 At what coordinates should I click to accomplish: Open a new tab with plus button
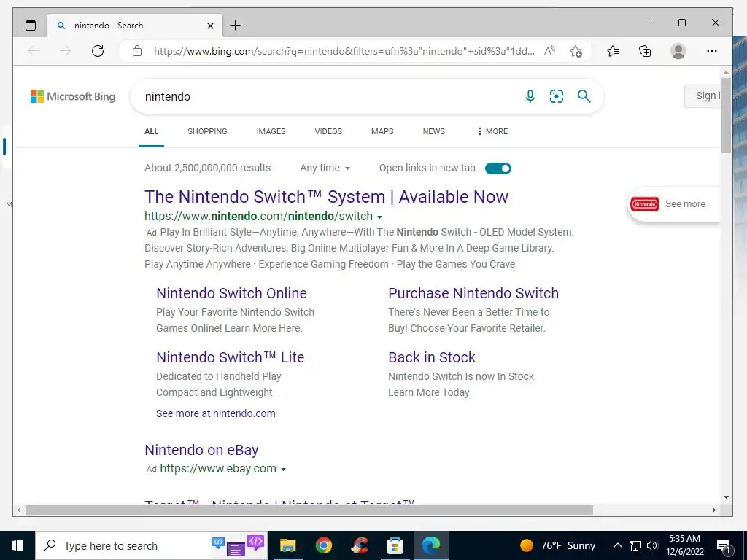pos(236,26)
